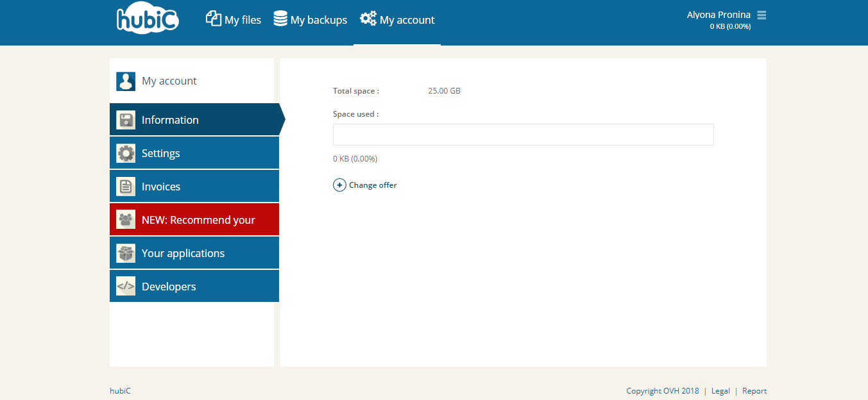Select Information in the sidebar

pos(194,120)
